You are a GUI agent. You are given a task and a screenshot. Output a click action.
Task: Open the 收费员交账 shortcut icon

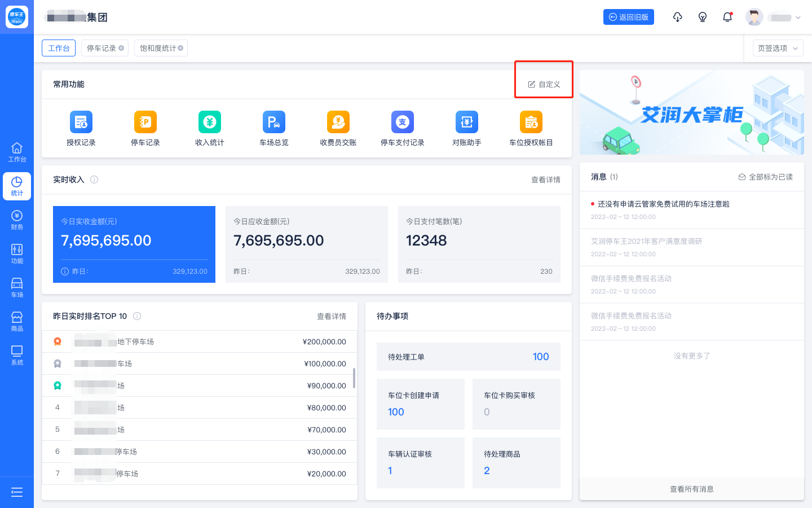[x=338, y=122]
